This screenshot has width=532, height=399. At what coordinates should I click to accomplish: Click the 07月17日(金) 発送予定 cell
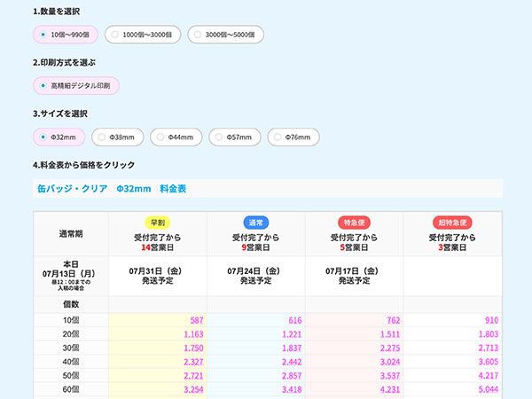(x=354, y=276)
